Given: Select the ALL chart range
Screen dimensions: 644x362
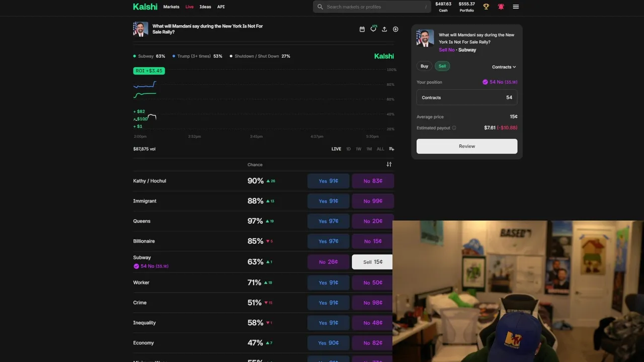Looking at the screenshot, I should click(380, 149).
